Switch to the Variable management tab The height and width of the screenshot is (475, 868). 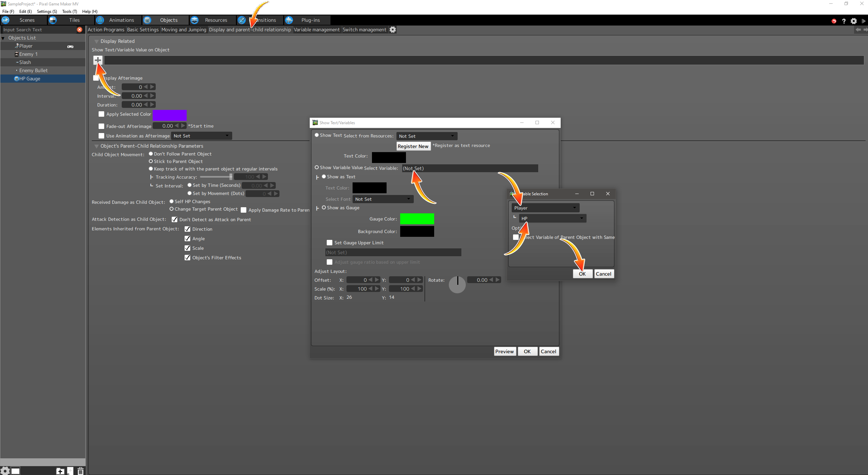point(316,30)
